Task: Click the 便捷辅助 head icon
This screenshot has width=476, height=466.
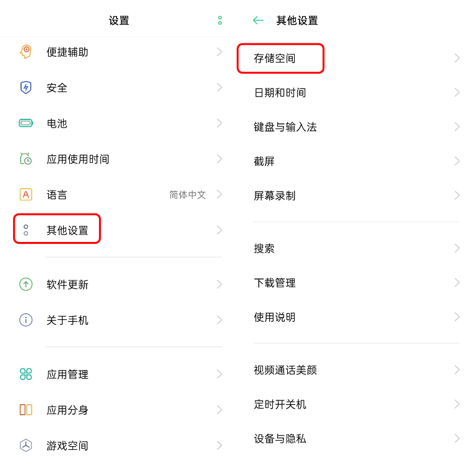Action: [x=25, y=52]
